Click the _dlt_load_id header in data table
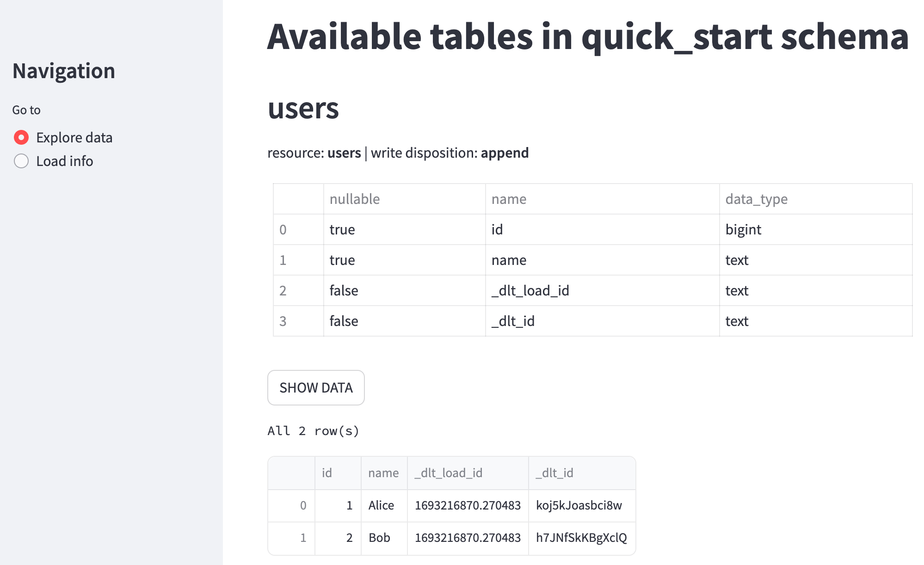Image resolution: width=924 pixels, height=565 pixels. point(468,473)
